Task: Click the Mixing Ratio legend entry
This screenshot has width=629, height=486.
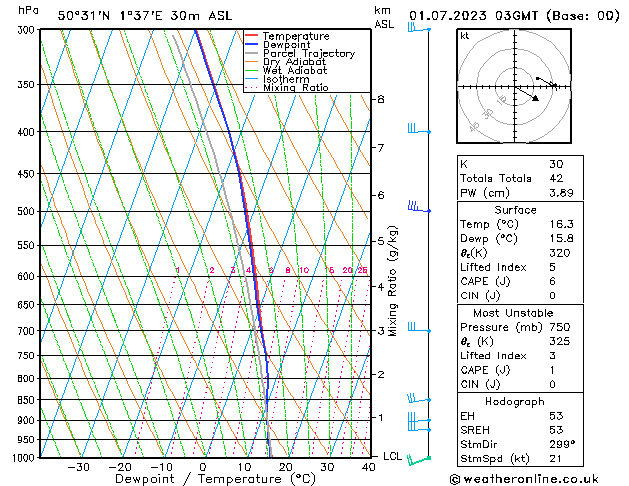Action: pos(295,88)
